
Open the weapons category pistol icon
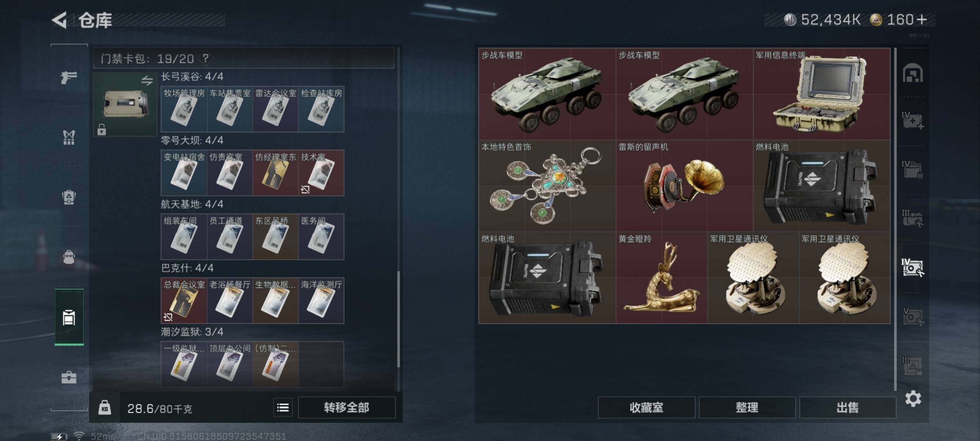(x=69, y=77)
